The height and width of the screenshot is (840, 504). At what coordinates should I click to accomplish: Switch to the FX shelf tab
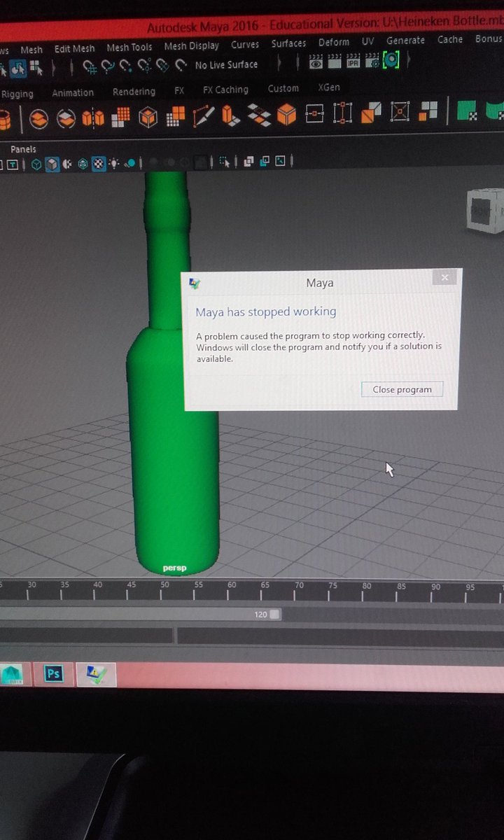[x=179, y=90]
